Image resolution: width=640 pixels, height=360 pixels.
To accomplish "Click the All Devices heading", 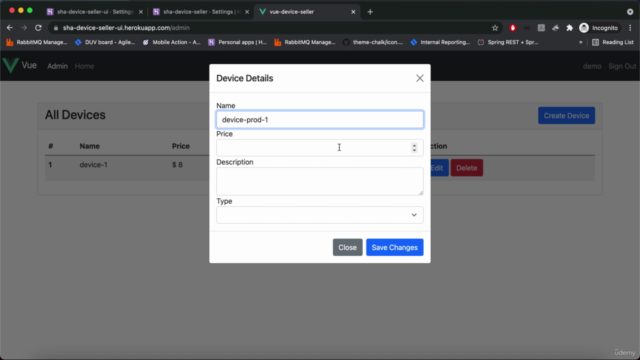I will pos(75,115).
